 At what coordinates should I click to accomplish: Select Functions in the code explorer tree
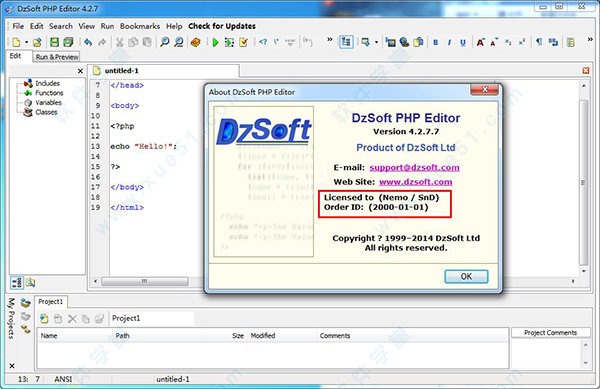(49, 93)
